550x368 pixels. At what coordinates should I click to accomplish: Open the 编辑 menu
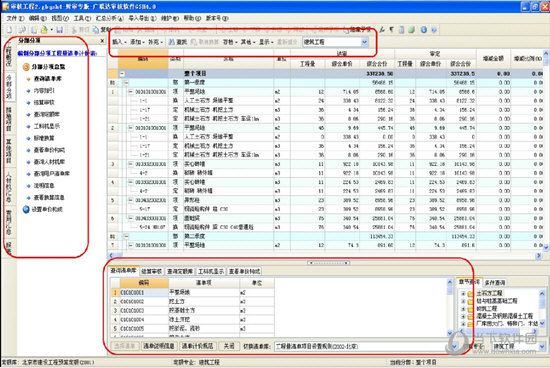click(38, 18)
